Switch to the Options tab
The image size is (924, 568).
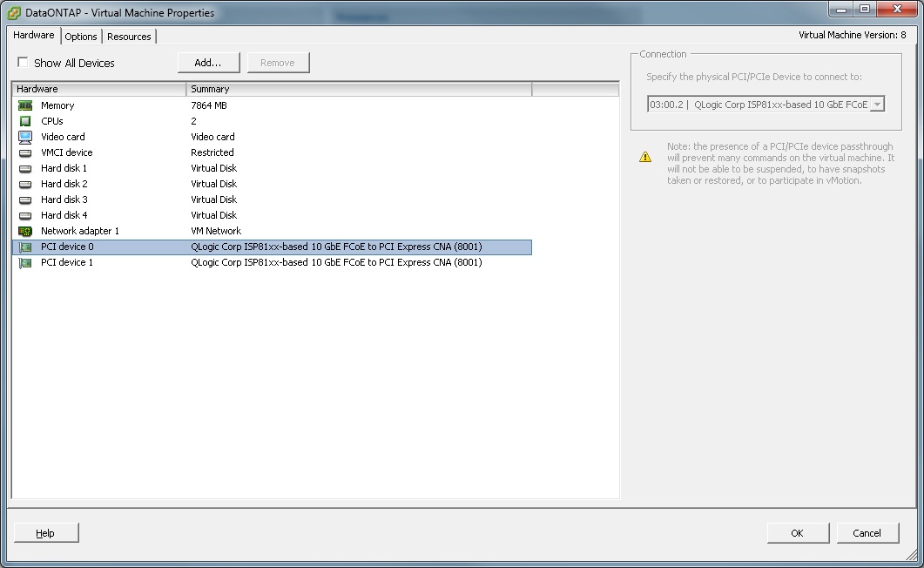(81, 37)
